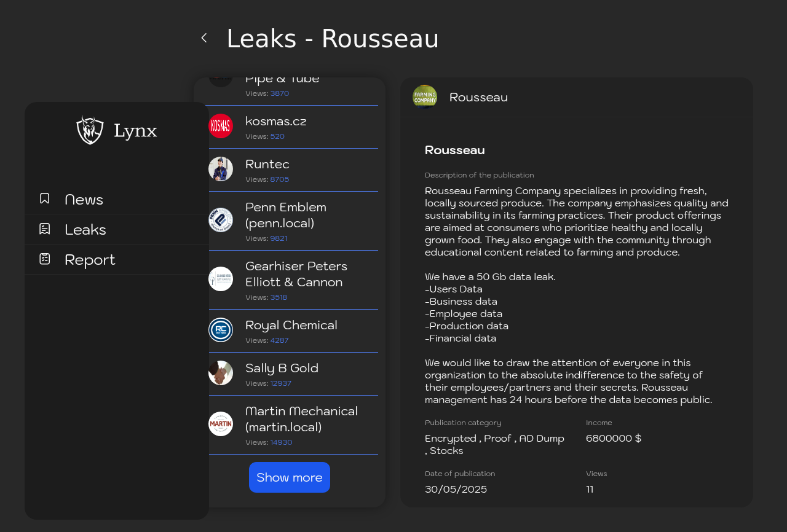Screen dimensions: 787x532
Task: Click the Lynx shield logo
Action: coord(90,130)
